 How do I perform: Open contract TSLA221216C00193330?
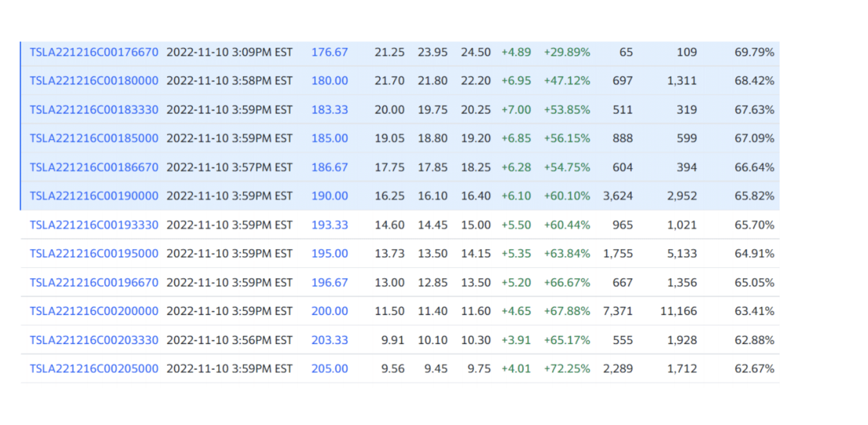click(x=94, y=225)
